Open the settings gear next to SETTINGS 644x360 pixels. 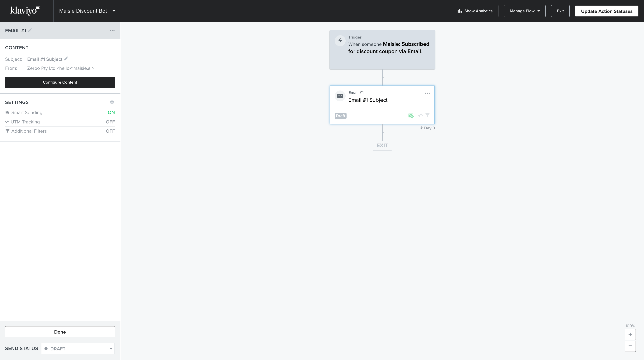click(x=112, y=102)
